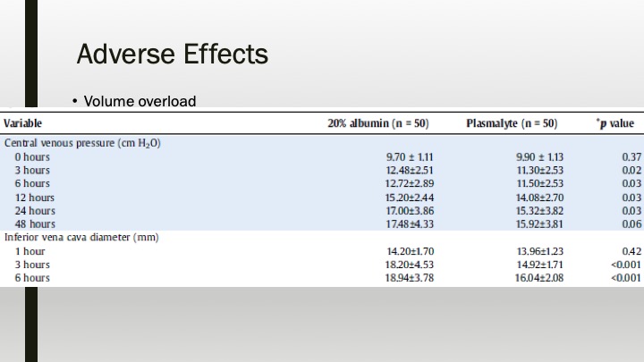Click the "24 hours" row label
This screenshot has width=644, height=362.
(x=34, y=210)
